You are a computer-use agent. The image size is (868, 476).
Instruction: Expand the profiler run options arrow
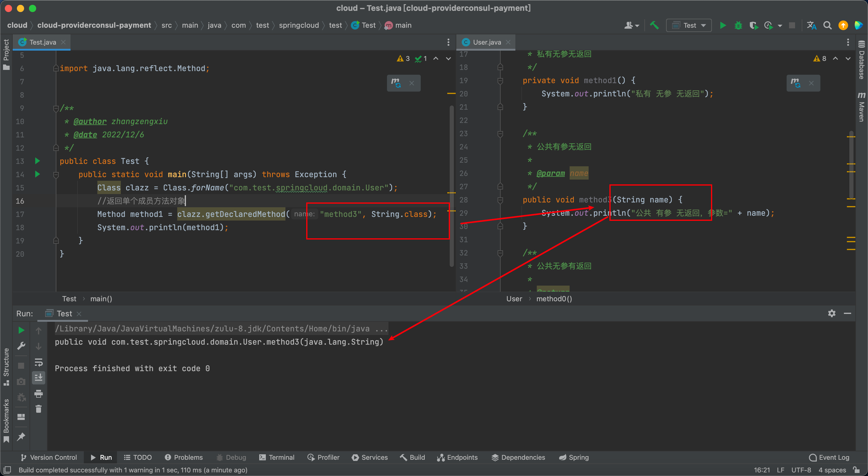[780, 26]
